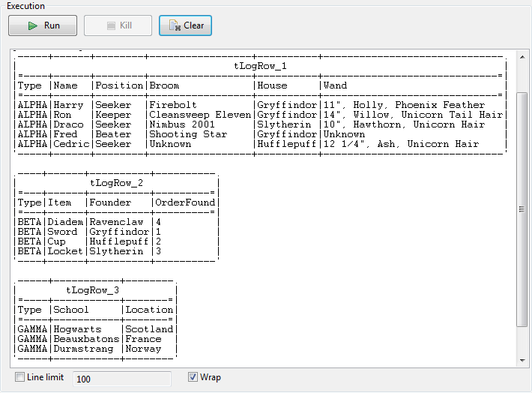
Task: Click the Diadem item cell
Action: [65, 222]
